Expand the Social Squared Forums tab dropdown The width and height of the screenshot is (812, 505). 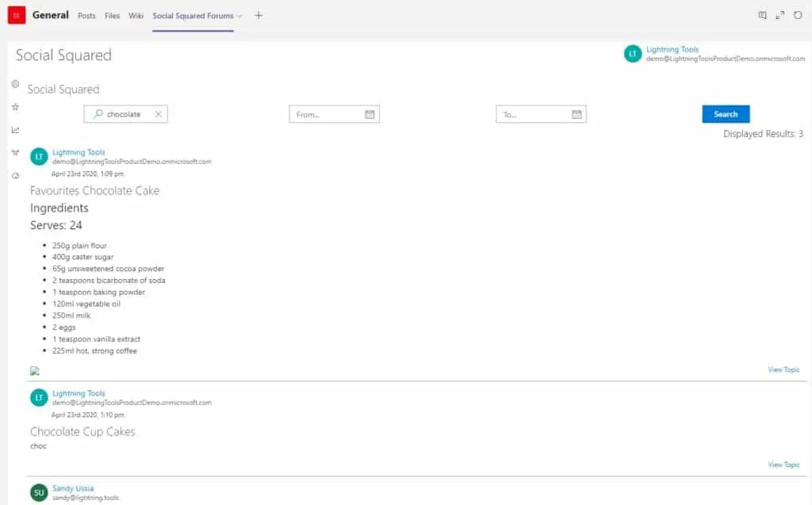[x=239, y=14]
